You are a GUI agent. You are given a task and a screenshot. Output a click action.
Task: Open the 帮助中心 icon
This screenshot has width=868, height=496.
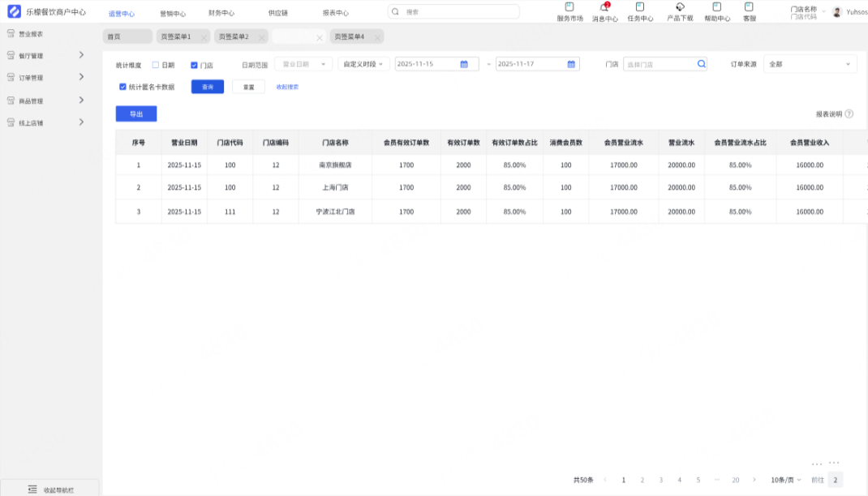click(717, 6)
